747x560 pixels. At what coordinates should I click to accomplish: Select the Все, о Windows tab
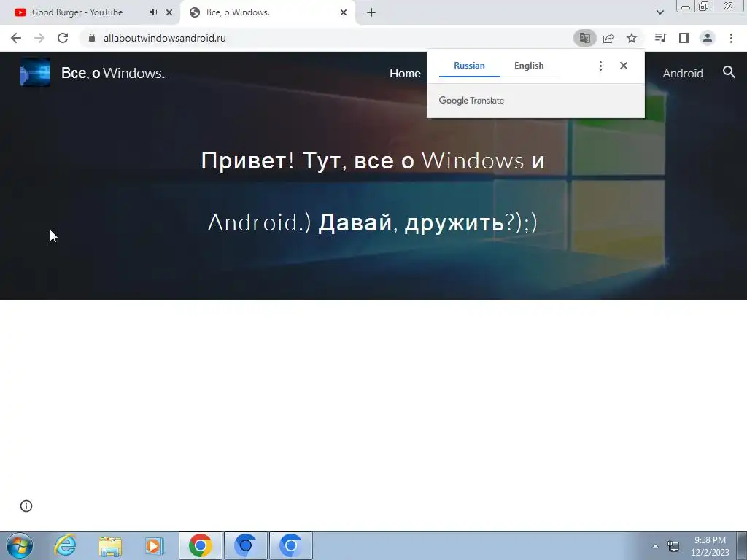268,12
